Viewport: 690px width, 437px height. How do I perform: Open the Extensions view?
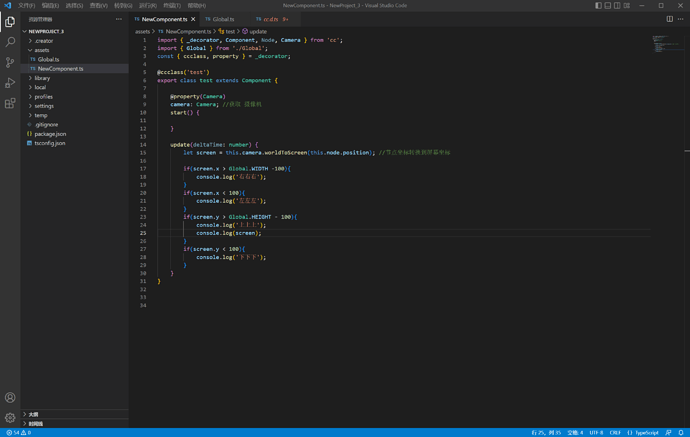(x=10, y=103)
